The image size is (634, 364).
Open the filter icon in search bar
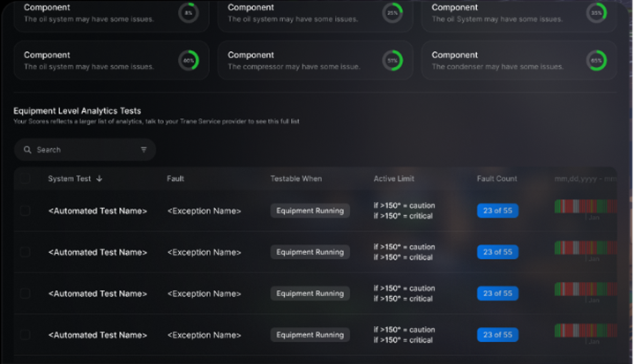144,150
